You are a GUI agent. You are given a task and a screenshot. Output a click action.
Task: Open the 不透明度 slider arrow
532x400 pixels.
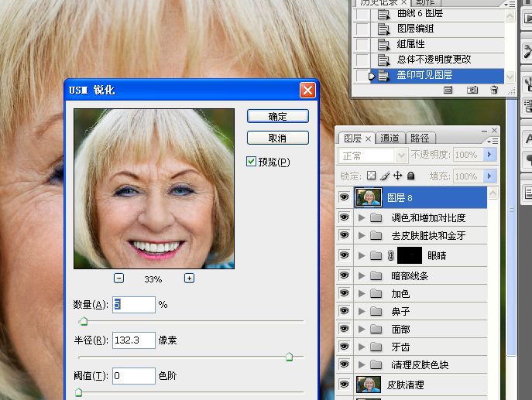tap(489, 155)
